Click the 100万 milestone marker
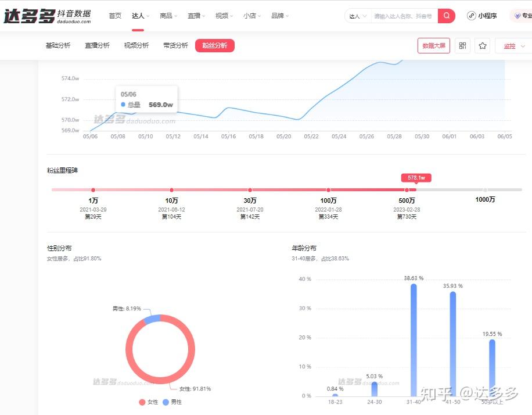Image resolution: width=532 pixels, height=415 pixels. pyautogui.click(x=328, y=190)
